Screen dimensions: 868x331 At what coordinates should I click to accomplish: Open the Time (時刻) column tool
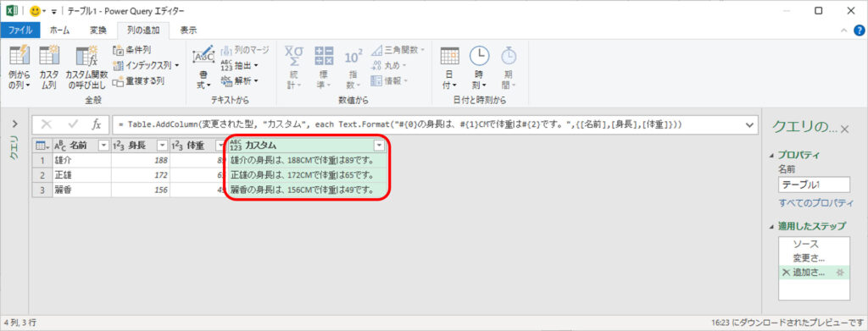[x=480, y=68]
